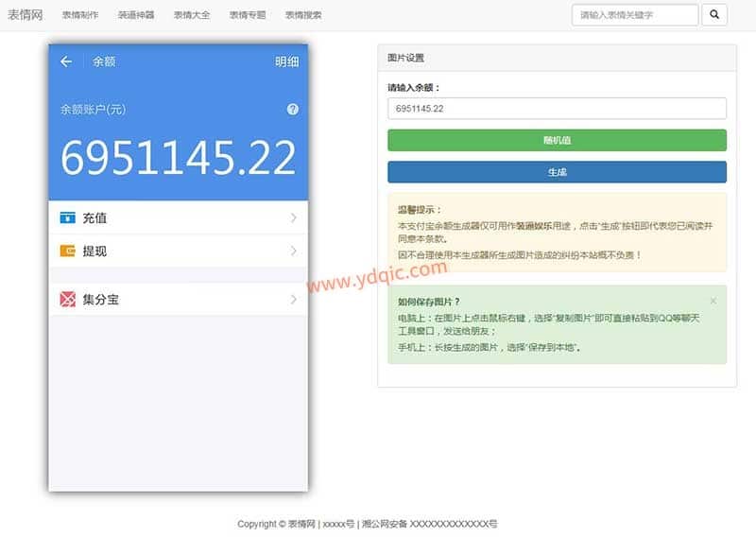756x555 pixels.
Task: Focus the 表情关键字 search field
Action: click(x=635, y=15)
